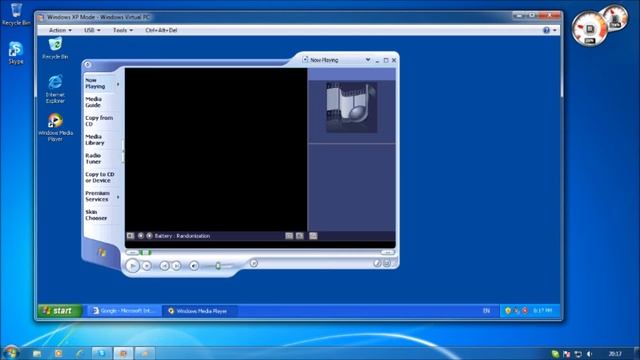
Task: Click the Virtual PC help icon
Action: pos(546,30)
